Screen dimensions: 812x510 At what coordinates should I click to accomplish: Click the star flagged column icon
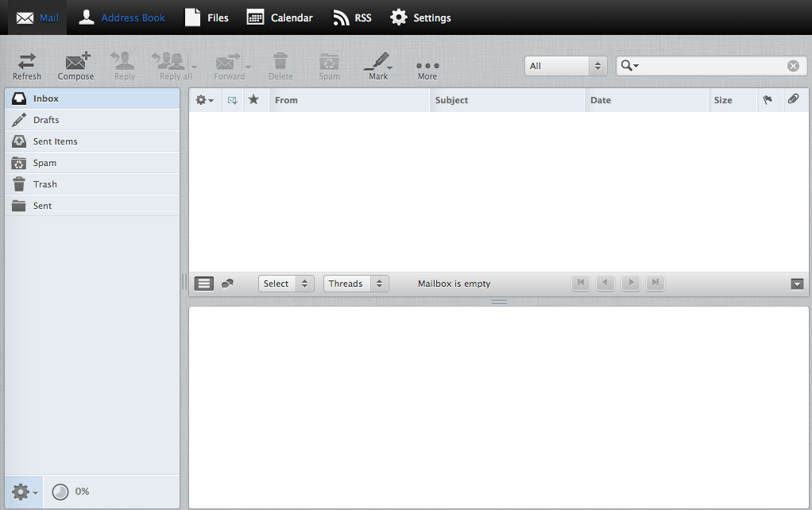[x=253, y=100]
